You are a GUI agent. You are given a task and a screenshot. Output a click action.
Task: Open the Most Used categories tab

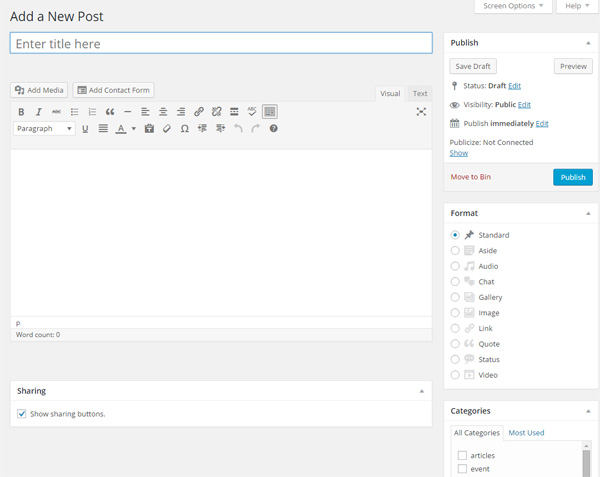click(x=526, y=433)
